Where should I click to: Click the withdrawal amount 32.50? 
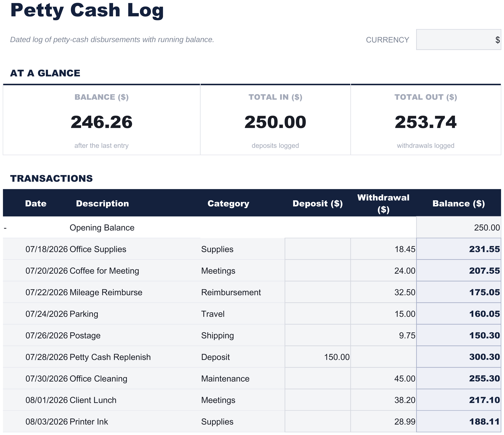[383, 292]
